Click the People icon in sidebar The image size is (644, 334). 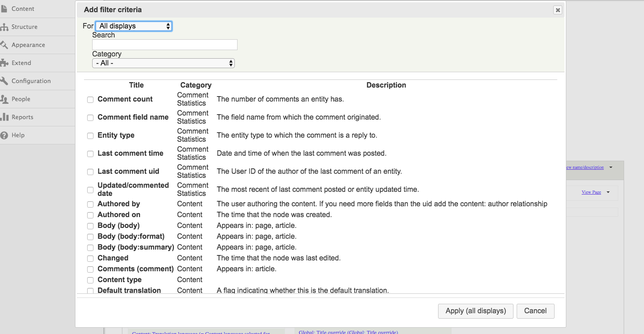tap(4, 99)
